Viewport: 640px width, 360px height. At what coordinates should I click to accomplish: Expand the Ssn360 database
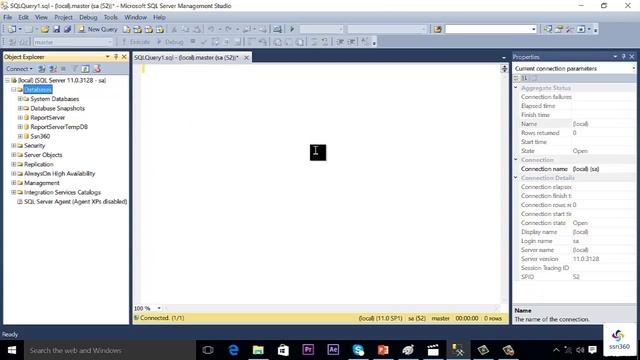[x=20, y=136]
